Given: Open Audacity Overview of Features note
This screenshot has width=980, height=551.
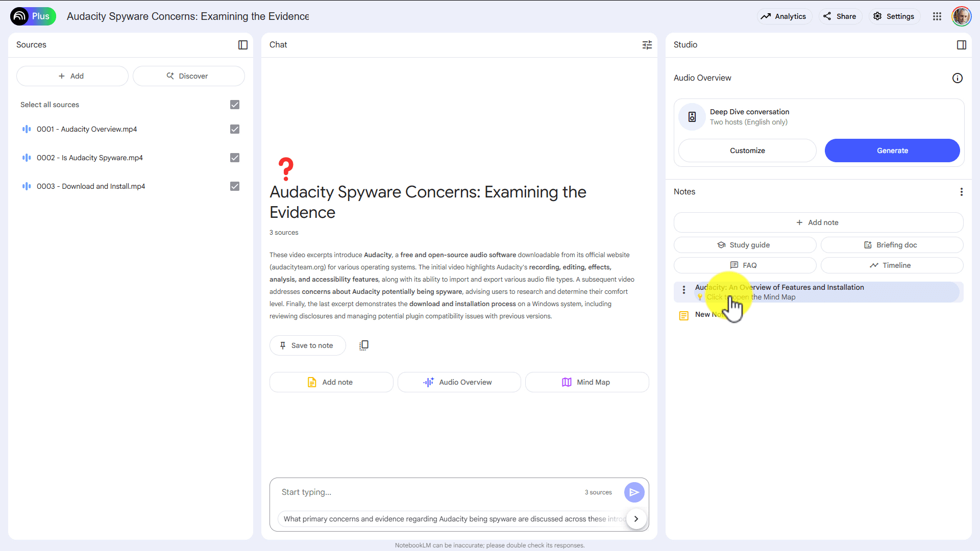Looking at the screenshot, I should tap(818, 292).
